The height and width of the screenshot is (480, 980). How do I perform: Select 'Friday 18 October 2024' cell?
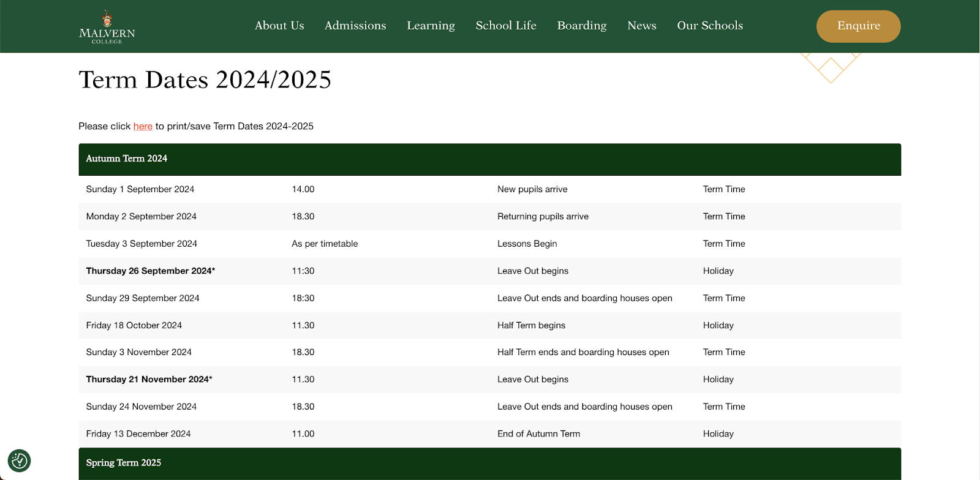click(134, 325)
